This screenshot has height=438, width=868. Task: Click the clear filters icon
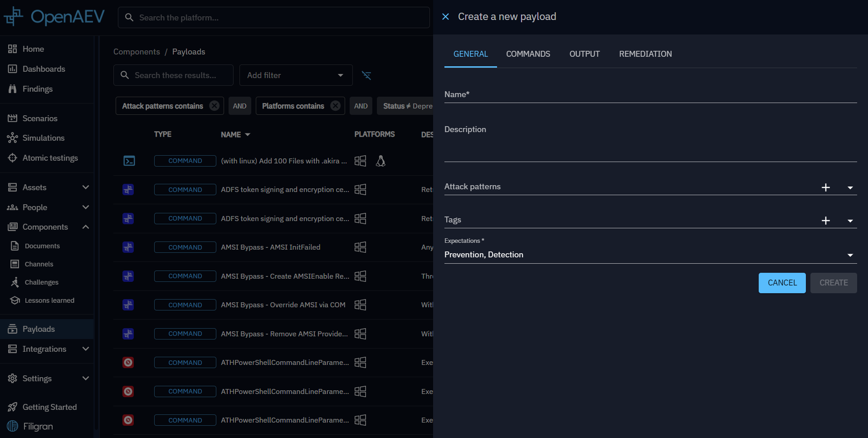366,75
